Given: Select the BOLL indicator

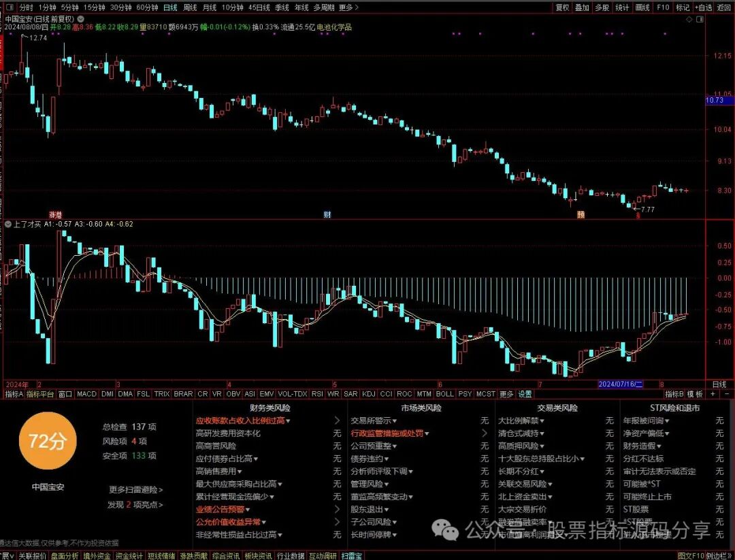Looking at the screenshot, I should pyautogui.click(x=444, y=394).
